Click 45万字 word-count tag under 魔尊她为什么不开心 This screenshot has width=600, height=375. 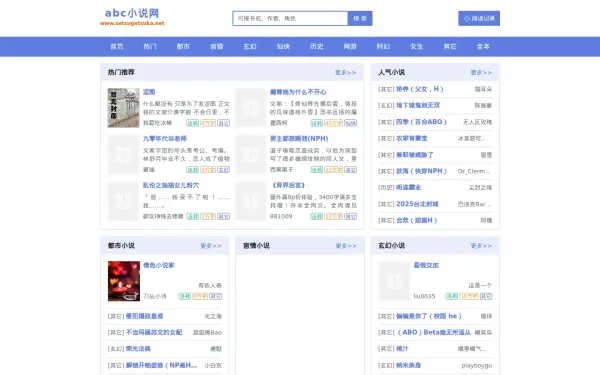[x=333, y=123]
